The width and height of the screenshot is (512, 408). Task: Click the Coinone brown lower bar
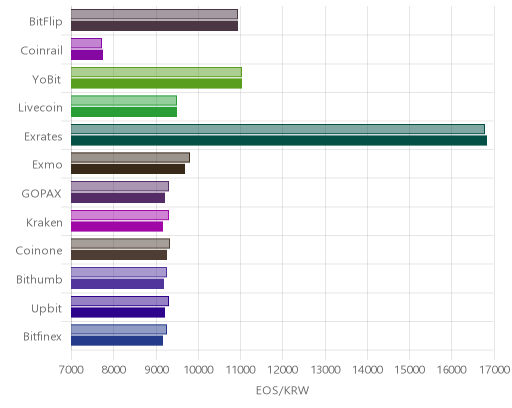[x=119, y=255]
